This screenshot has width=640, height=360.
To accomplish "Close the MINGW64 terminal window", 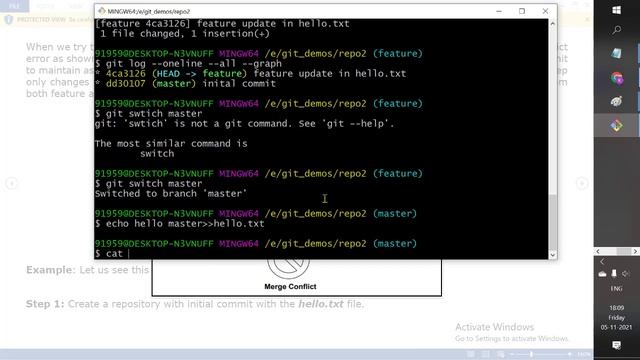I will tap(545, 11).
